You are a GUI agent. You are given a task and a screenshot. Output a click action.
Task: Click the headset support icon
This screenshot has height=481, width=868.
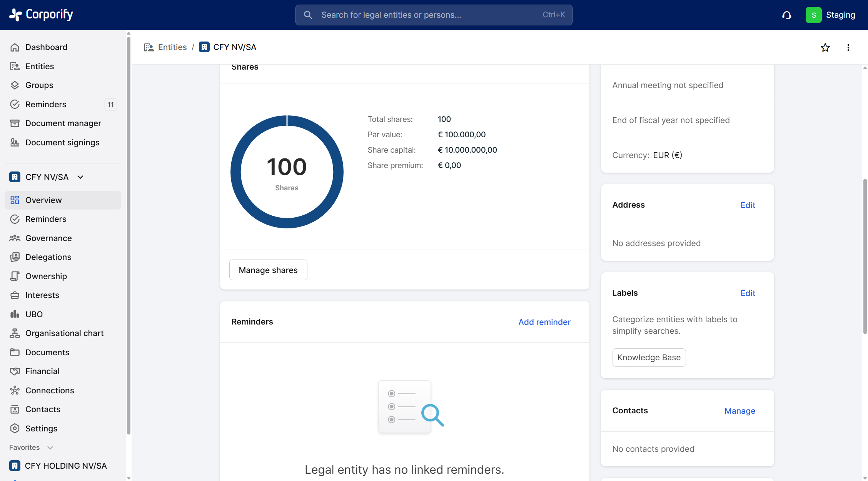tap(786, 15)
